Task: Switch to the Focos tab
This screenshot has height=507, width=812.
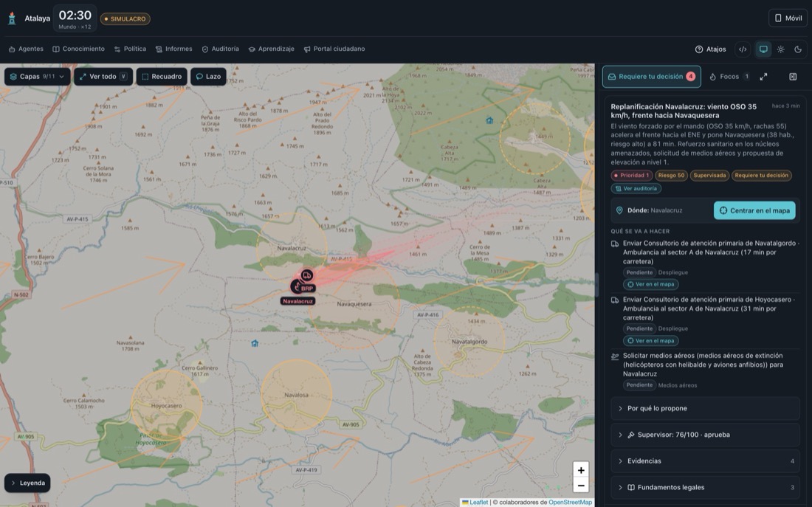Action: click(x=729, y=77)
